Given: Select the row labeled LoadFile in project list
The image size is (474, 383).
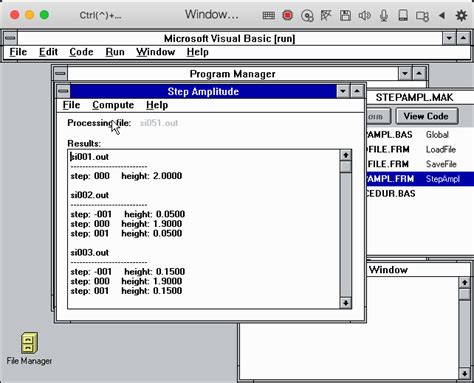Looking at the screenshot, I should (420, 149).
